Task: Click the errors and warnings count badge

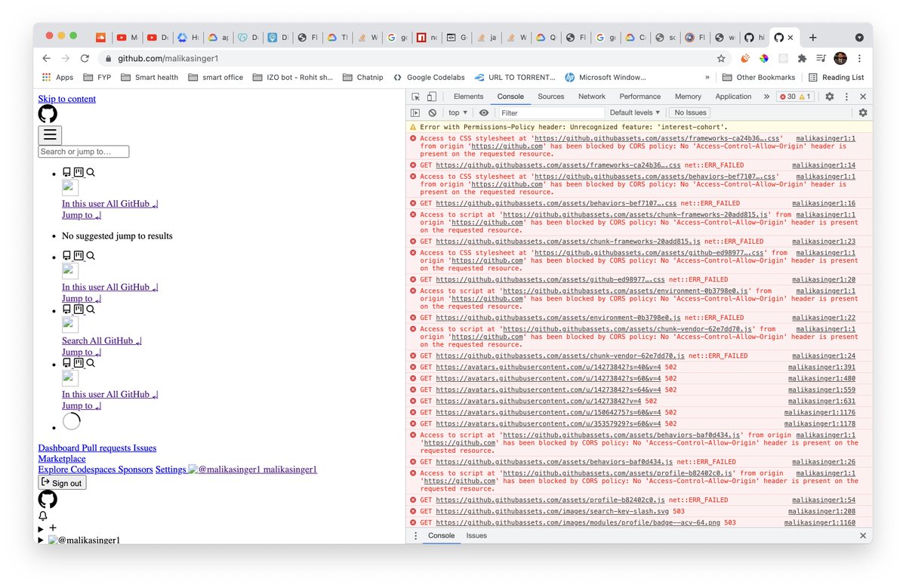Action: pyautogui.click(x=795, y=97)
